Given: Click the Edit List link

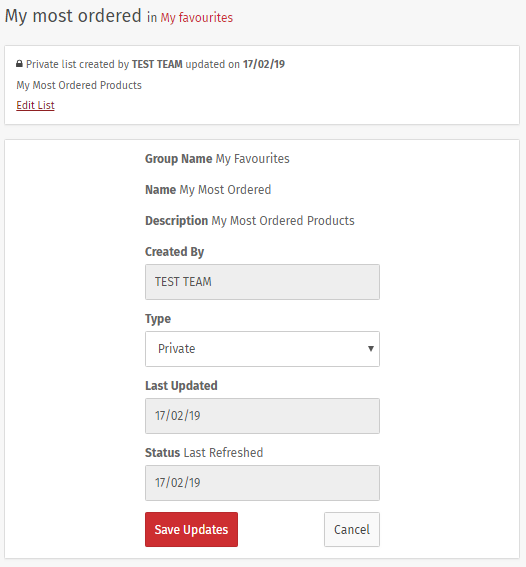Looking at the screenshot, I should 35,105.
